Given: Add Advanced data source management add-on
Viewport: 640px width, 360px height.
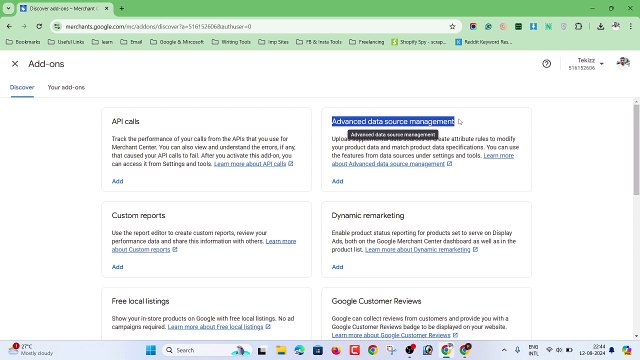Looking at the screenshot, I should click(x=338, y=181).
